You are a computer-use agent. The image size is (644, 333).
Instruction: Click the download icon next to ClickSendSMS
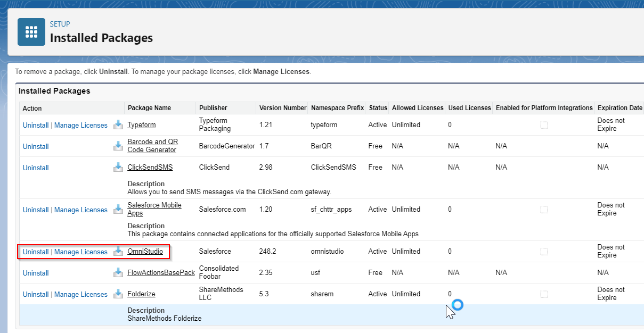(x=118, y=167)
